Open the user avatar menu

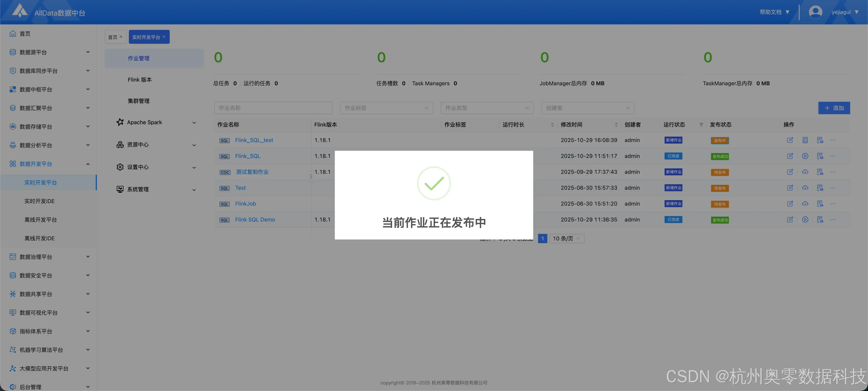(815, 12)
